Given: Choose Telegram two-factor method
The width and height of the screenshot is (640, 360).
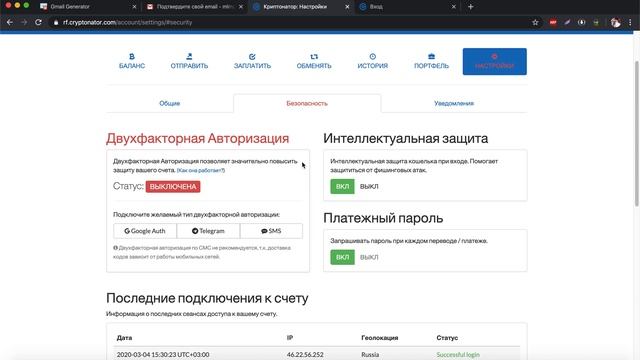Looking at the screenshot, I should click(208, 231).
